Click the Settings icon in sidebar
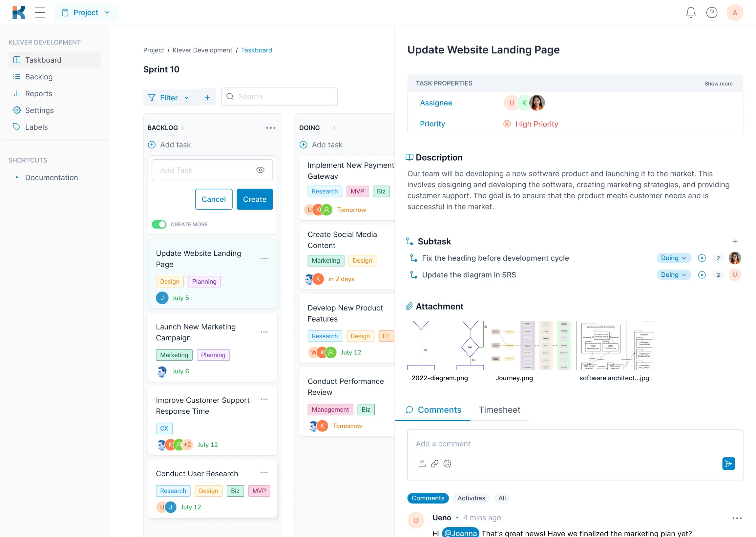The height and width of the screenshot is (537, 756). tap(17, 110)
